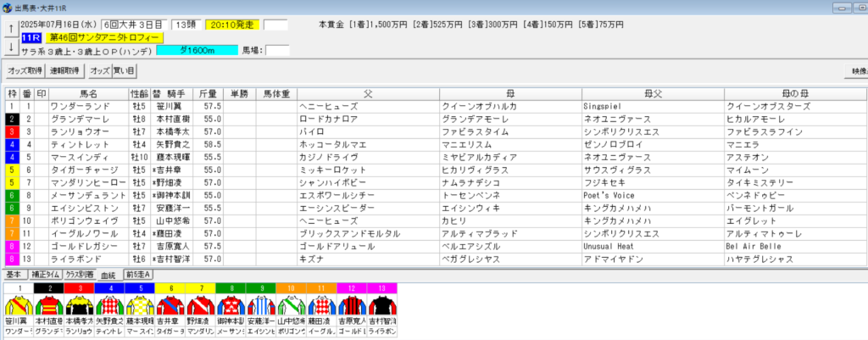
Task: Click the 馬体重 column header
Action: click(x=276, y=93)
